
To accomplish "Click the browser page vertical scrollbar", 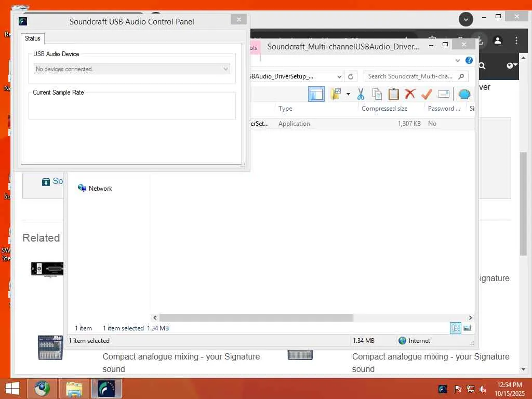I will coord(523,204).
